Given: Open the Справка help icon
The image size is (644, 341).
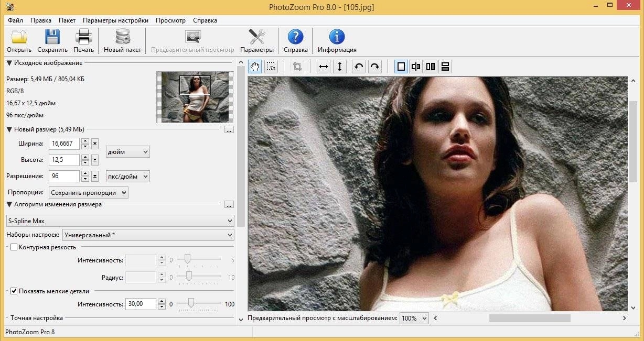Looking at the screenshot, I should point(296,37).
